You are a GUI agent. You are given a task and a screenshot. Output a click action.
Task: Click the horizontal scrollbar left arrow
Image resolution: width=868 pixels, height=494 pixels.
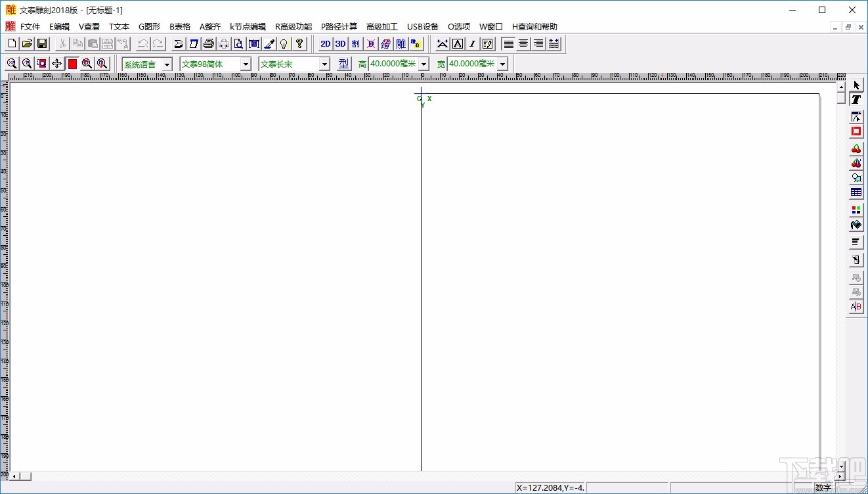[x=14, y=476]
